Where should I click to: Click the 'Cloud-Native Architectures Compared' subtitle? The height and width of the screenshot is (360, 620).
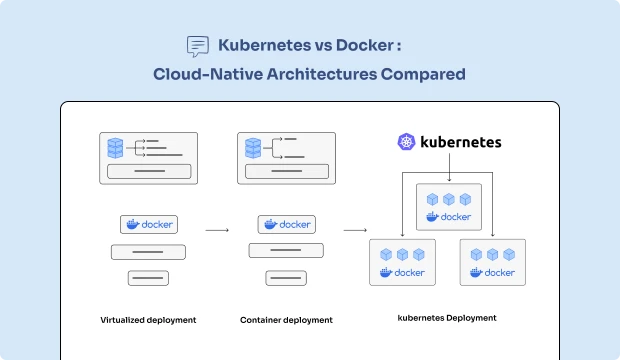[x=309, y=74]
